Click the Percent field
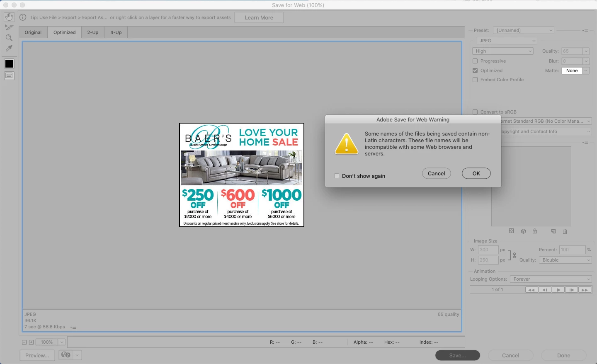This screenshot has width=597, height=364. 572,250
